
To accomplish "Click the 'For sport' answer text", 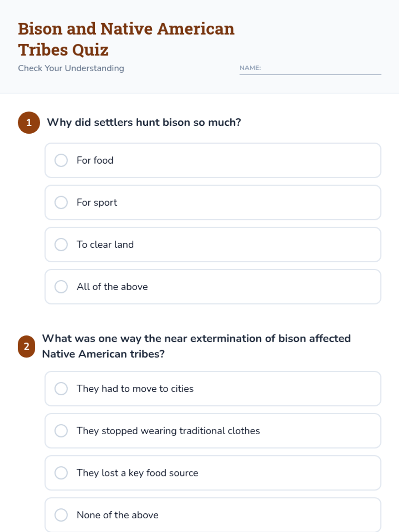I will coord(97,202).
